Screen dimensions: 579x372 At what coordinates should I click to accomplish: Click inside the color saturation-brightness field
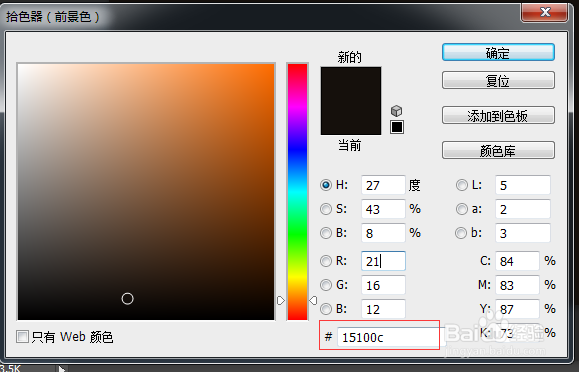(x=146, y=191)
